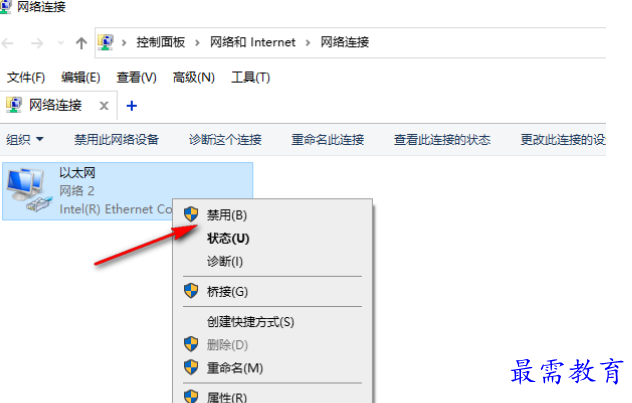Click shield icon beside 禁用(B)
The width and height of the screenshot is (632, 403).
[191, 214]
